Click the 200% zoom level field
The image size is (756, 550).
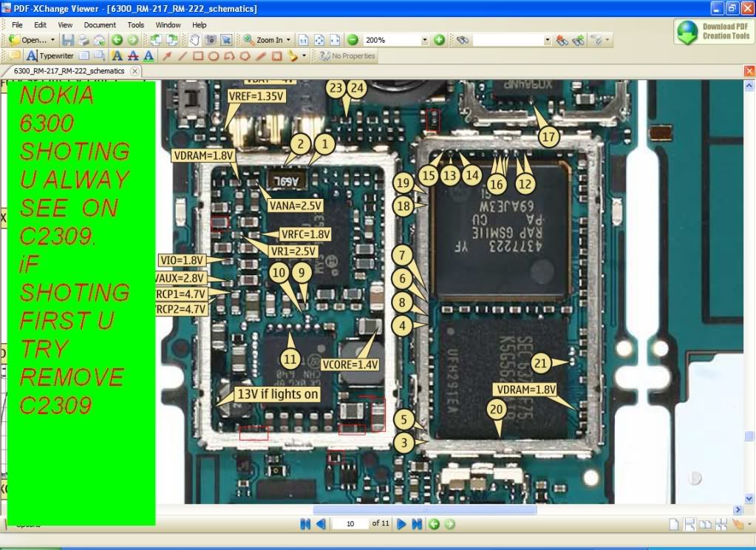coord(392,40)
